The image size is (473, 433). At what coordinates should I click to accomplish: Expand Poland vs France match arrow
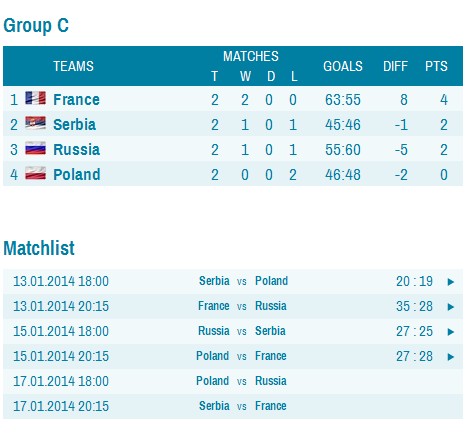451,357
